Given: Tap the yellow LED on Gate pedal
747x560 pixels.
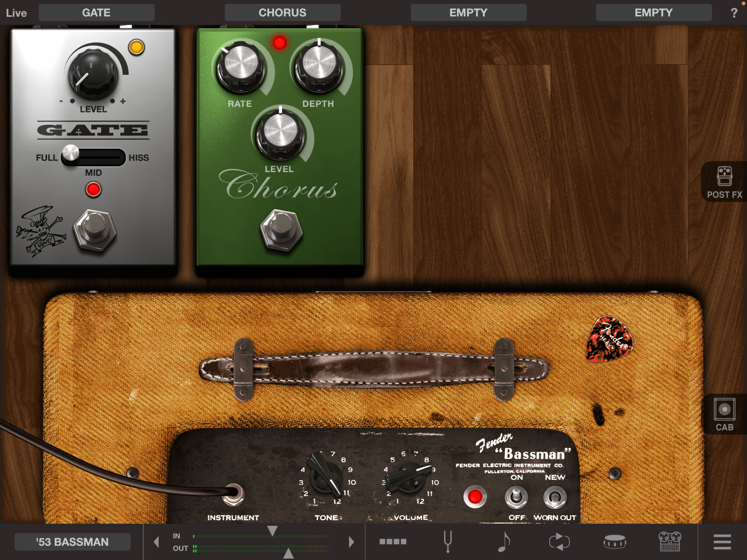Looking at the screenshot, I should coord(137,47).
